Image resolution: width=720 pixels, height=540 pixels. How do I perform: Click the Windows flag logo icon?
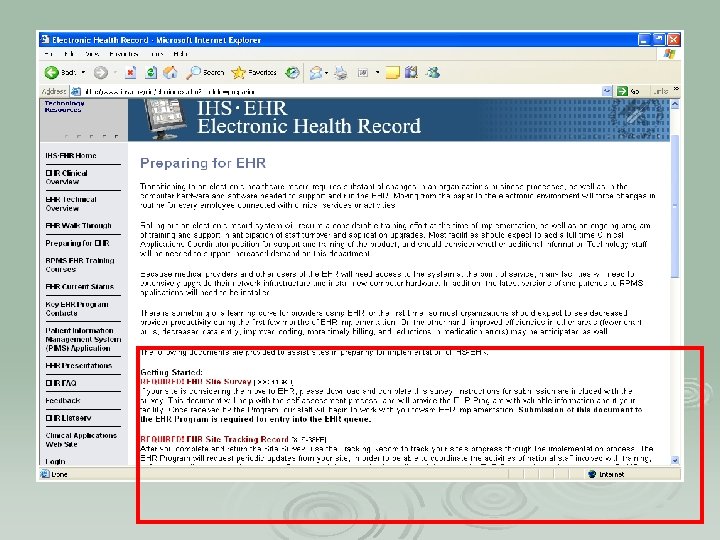coord(669,54)
